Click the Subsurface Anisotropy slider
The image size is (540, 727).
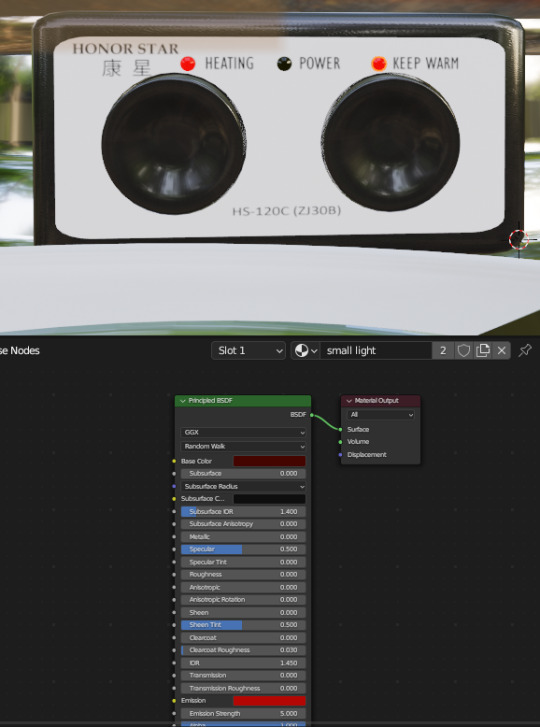pos(243,524)
